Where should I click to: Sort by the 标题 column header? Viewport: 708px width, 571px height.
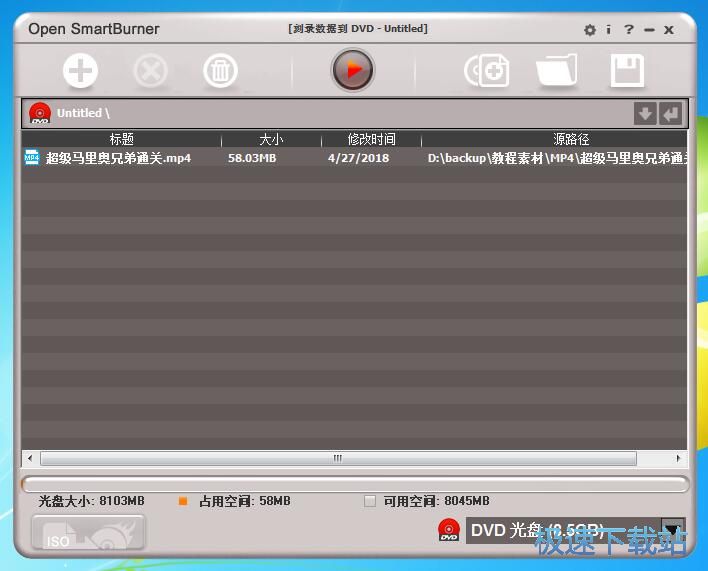121,139
